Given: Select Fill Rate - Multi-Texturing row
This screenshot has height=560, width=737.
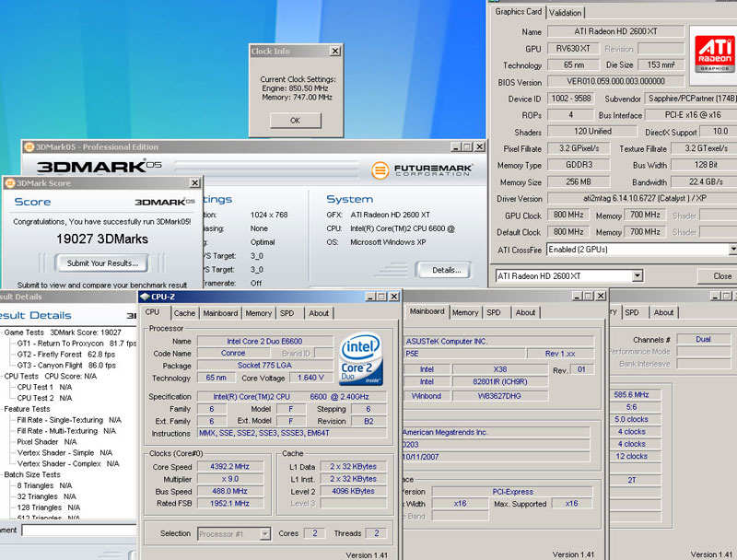Looking at the screenshot, I should pyautogui.click(x=66, y=431).
